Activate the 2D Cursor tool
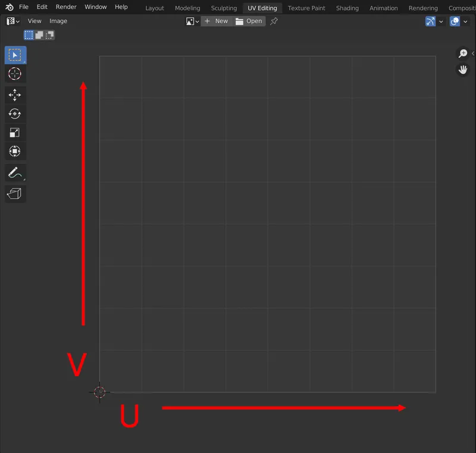The image size is (476, 453). pos(15,74)
